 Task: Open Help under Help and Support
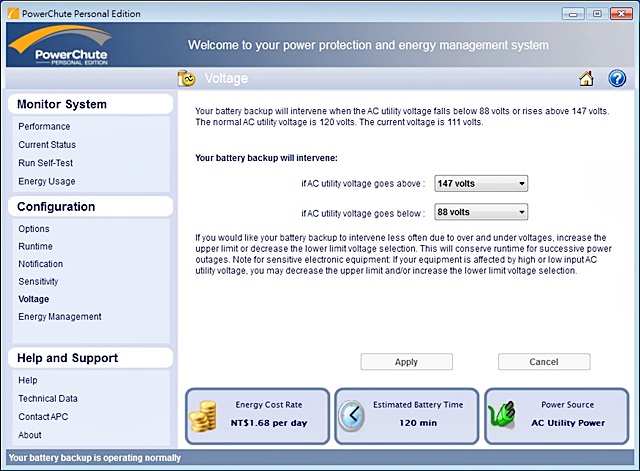pyautogui.click(x=28, y=380)
